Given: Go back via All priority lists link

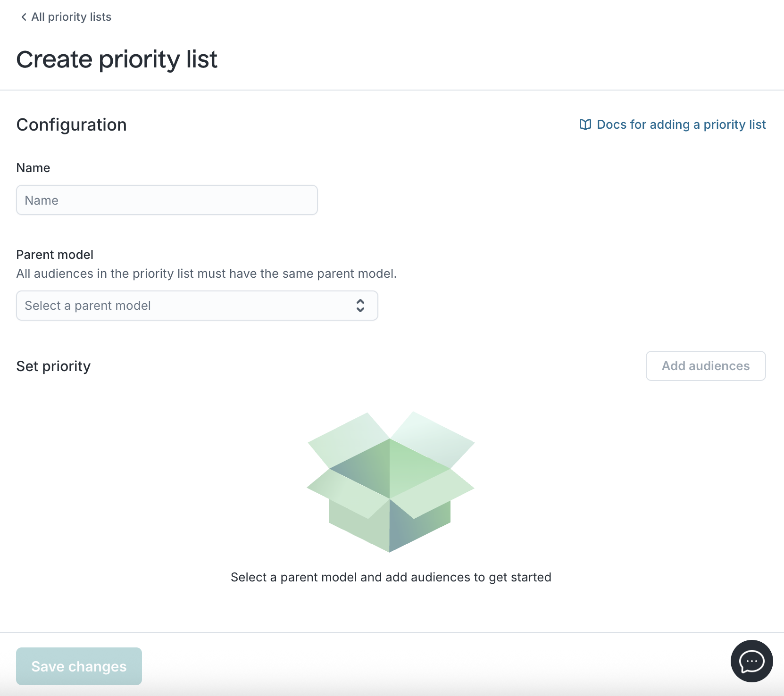Looking at the screenshot, I should coord(71,17).
